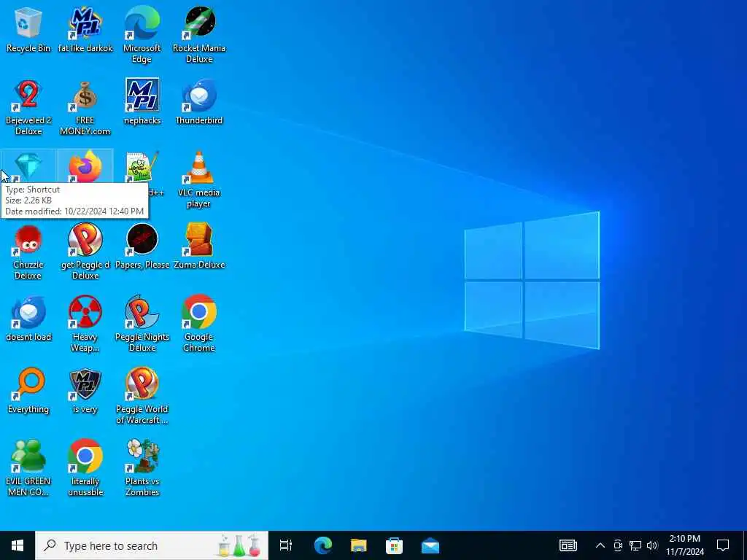Select the Microsoft Edge desktop shortcut
This screenshot has width=747, height=560.
(x=142, y=35)
